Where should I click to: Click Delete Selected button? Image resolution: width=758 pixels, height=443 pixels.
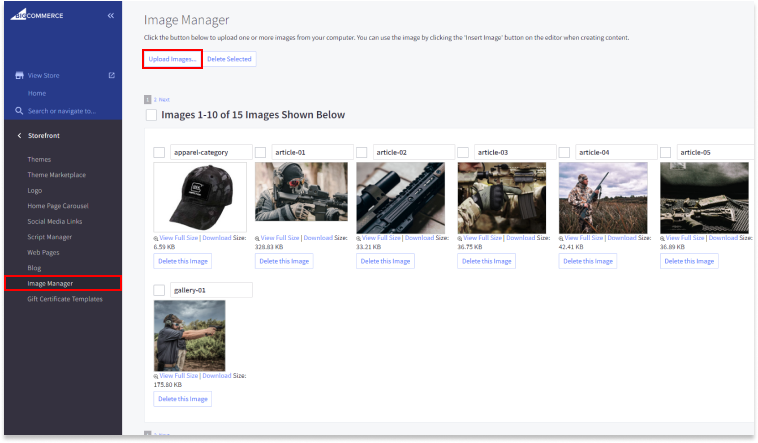point(229,59)
